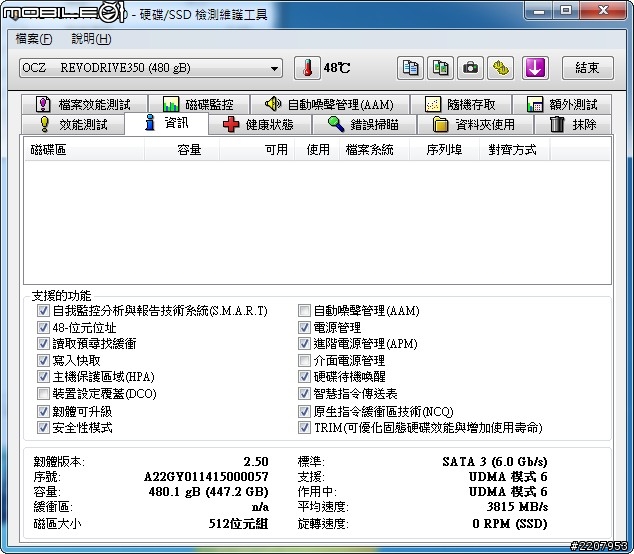This screenshot has width=634, height=554.
Task: Click the green bars icon on 磁碟監控 tab
Action: click(171, 104)
